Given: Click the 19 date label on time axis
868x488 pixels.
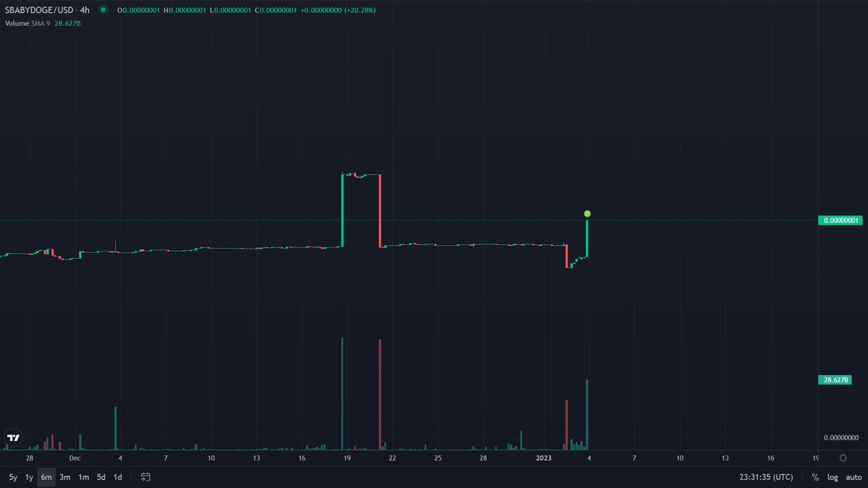Looking at the screenshot, I should pyautogui.click(x=347, y=458).
